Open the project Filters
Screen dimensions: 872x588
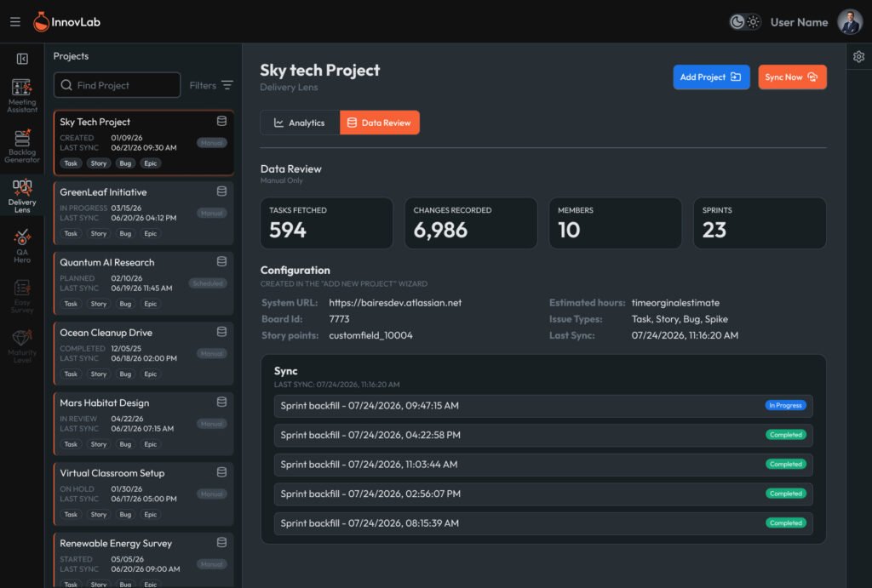(211, 85)
